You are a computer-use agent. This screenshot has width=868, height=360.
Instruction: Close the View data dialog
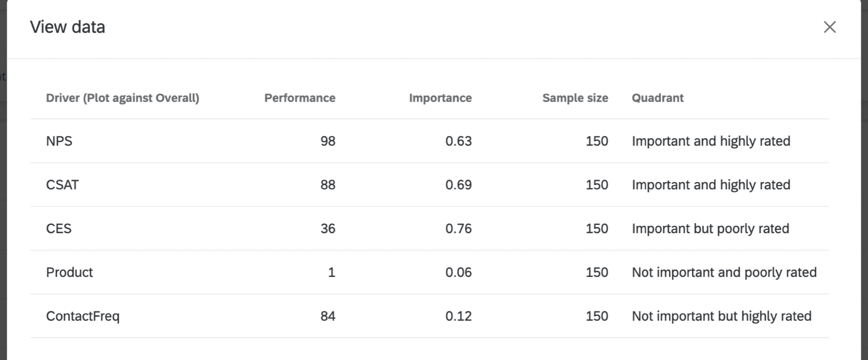830,28
